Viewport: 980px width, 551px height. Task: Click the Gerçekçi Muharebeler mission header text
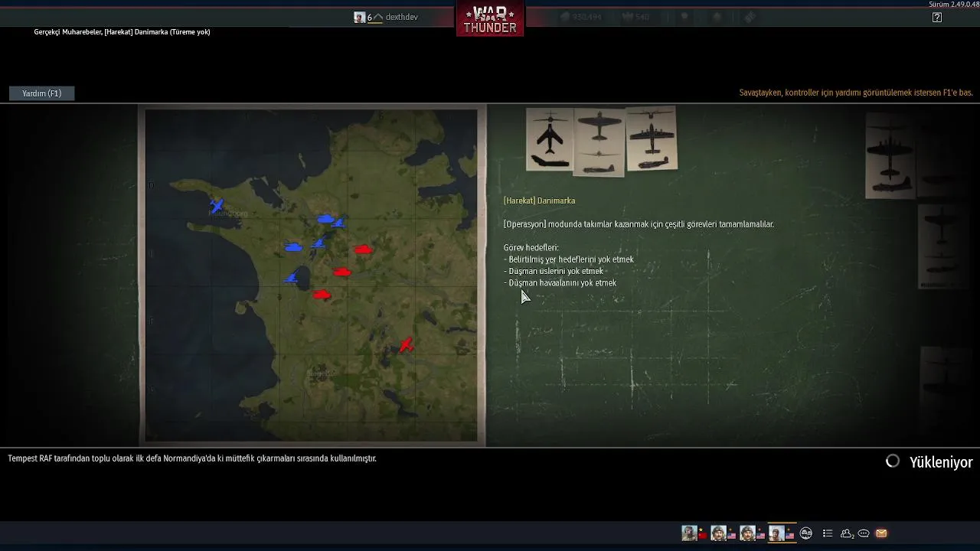(x=122, y=32)
